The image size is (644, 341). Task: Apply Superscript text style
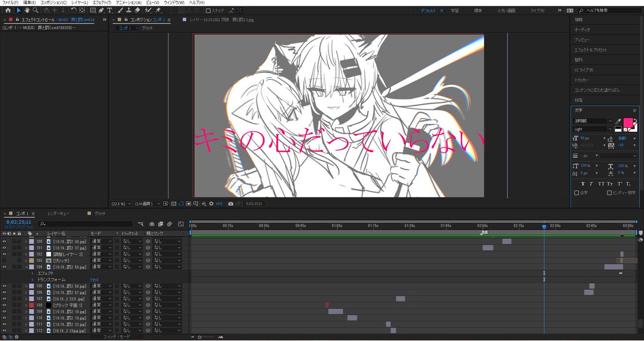pyautogui.click(x=619, y=184)
